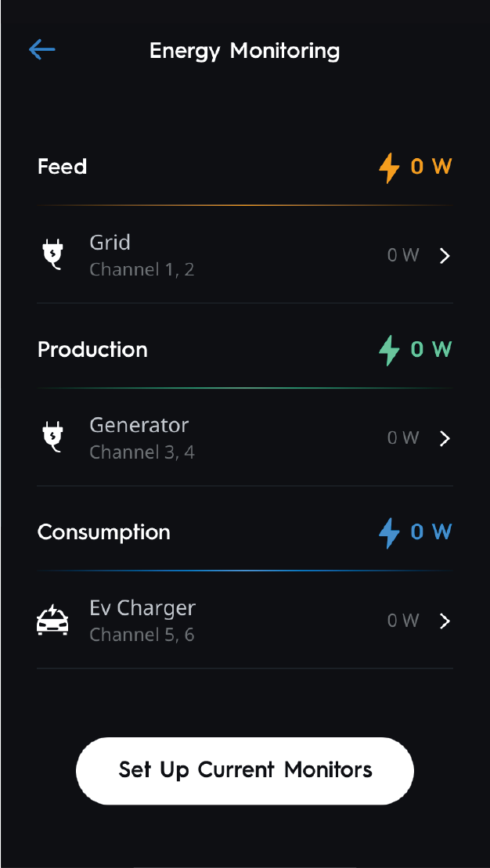Expand Ev Charger details chevron
Viewport: 490px width, 868px height.
pyautogui.click(x=445, y=621)
